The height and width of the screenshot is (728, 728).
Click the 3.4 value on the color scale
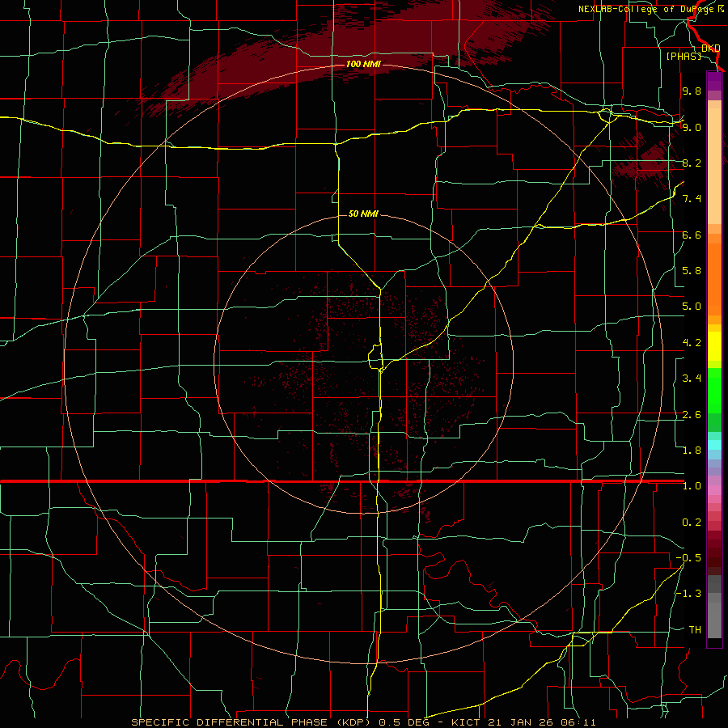tap(692, 379)
